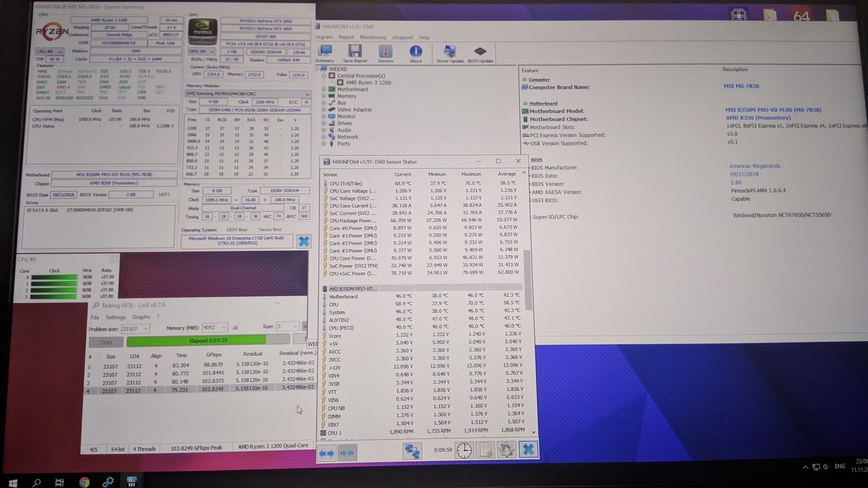Click the Maximum column header in sensors
This screenshot has width=868, height=488.
click(x=471, y=174)
